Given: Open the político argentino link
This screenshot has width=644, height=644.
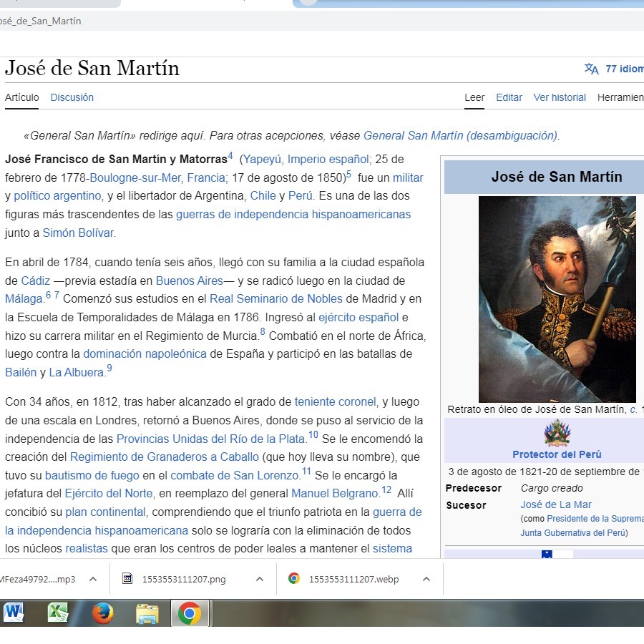Looking at the screenshot, I should tap(57, 196).
